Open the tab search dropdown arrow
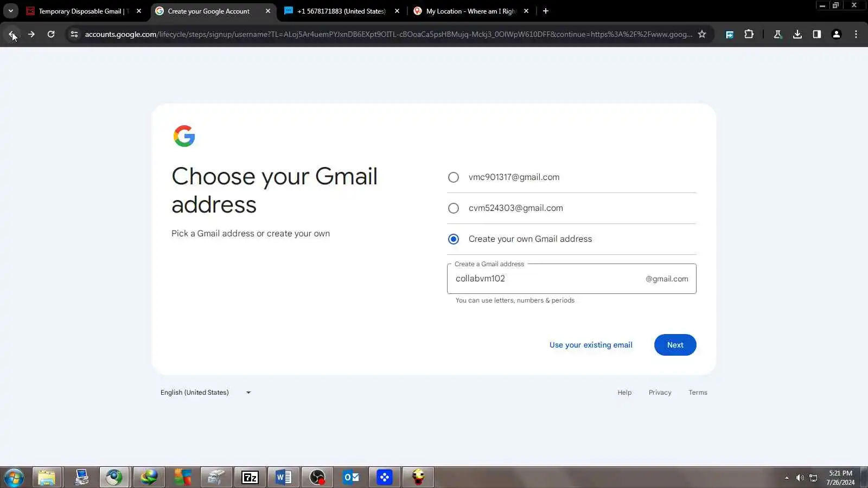 coord(10,11)
